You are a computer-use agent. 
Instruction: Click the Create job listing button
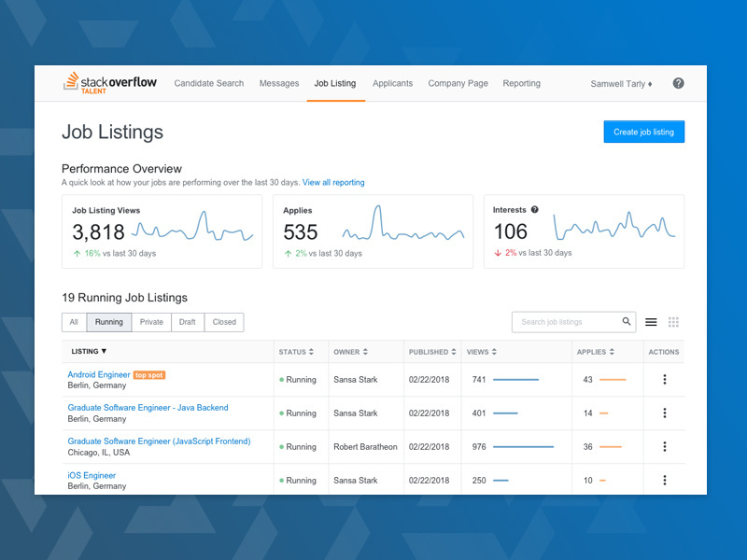click(643, 133)
